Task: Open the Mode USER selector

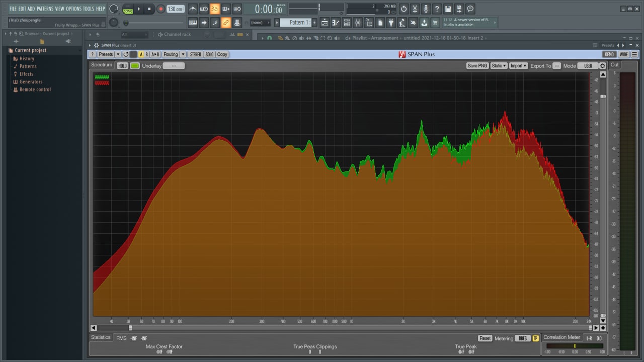Action: point(588,66)
